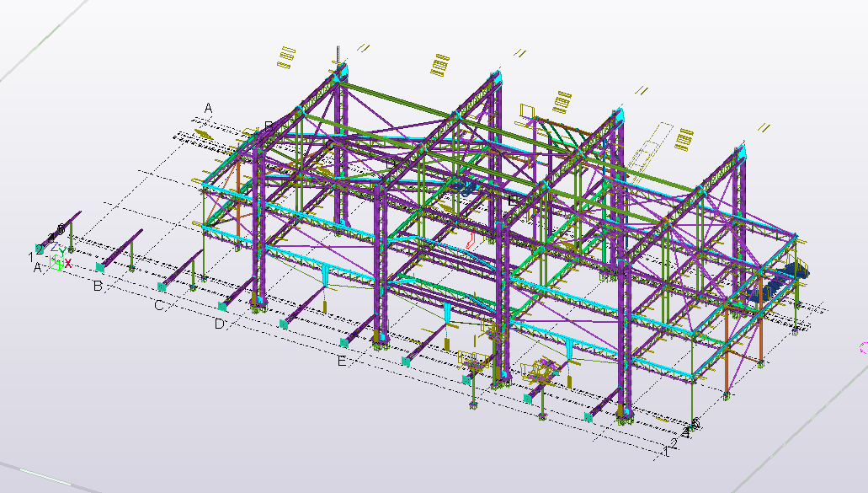The image size is (868, 493).
Task: Select the magenta circle at right edge
Action: (x=864, y=346)
